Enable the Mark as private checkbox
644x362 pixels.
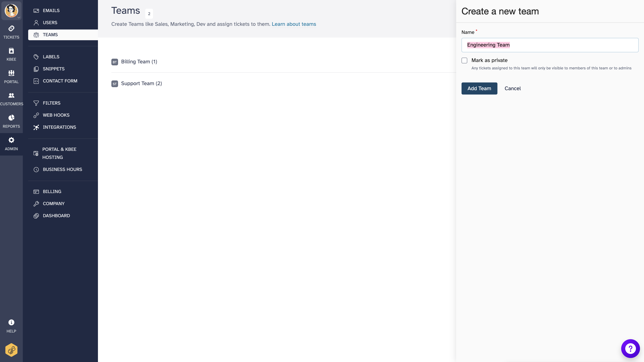coord(465,60)
